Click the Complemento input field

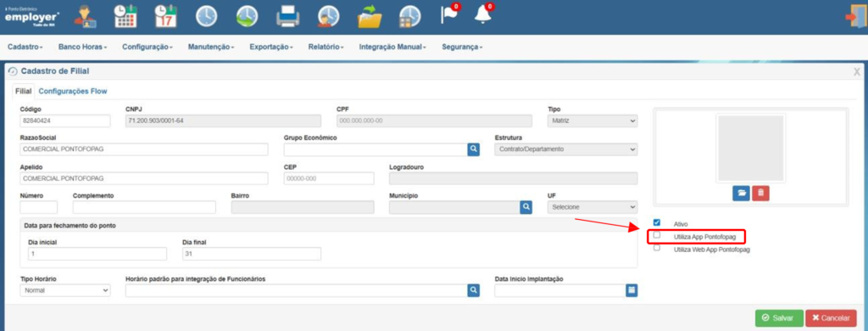coord(144,207)
